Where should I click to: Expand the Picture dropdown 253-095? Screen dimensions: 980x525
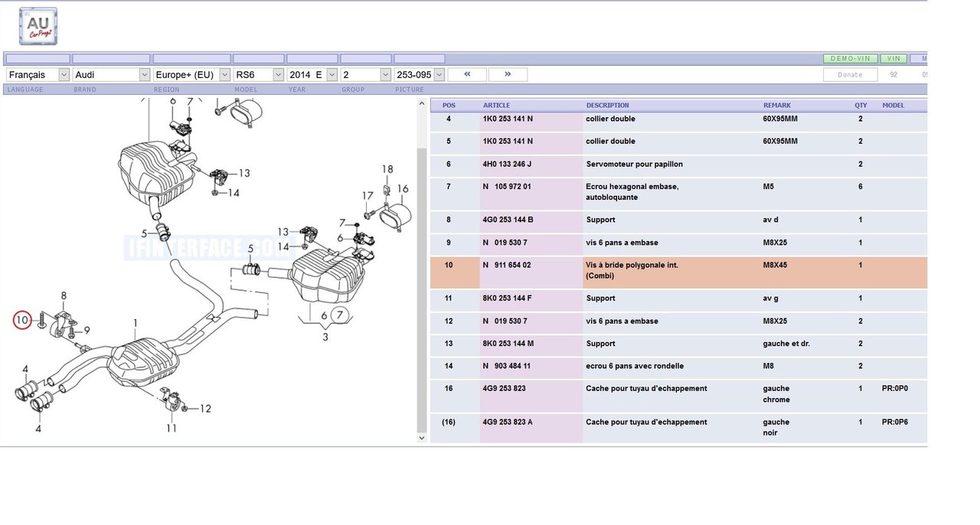pyautogui.click(x=419, y=74)
